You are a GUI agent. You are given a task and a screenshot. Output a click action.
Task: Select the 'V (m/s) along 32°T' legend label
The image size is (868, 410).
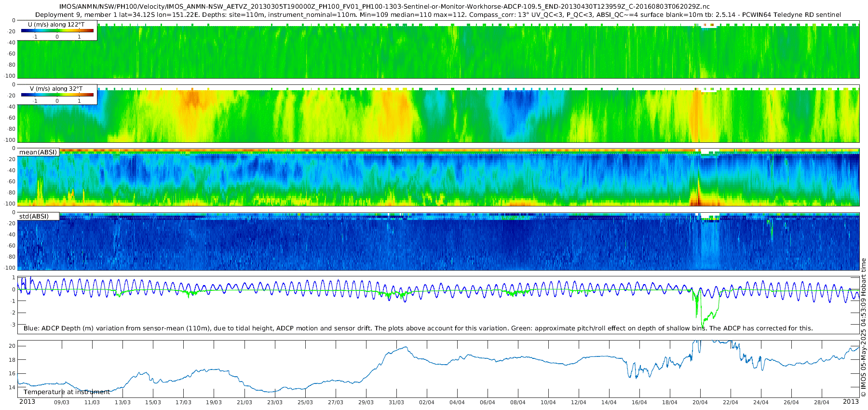[x=57, y=89]
